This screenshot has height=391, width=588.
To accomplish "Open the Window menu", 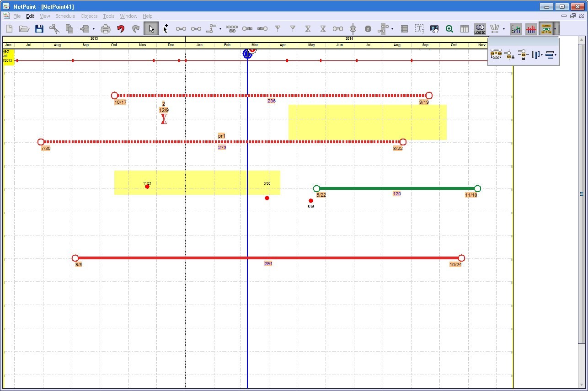I will coord(128,16).
